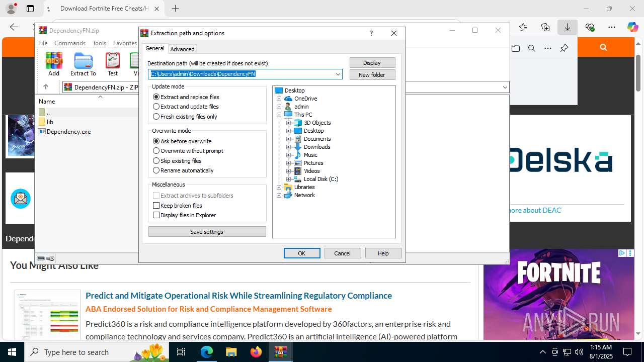
Task: Enable Display files in Explorer checkbox
Action: point(184,215)
